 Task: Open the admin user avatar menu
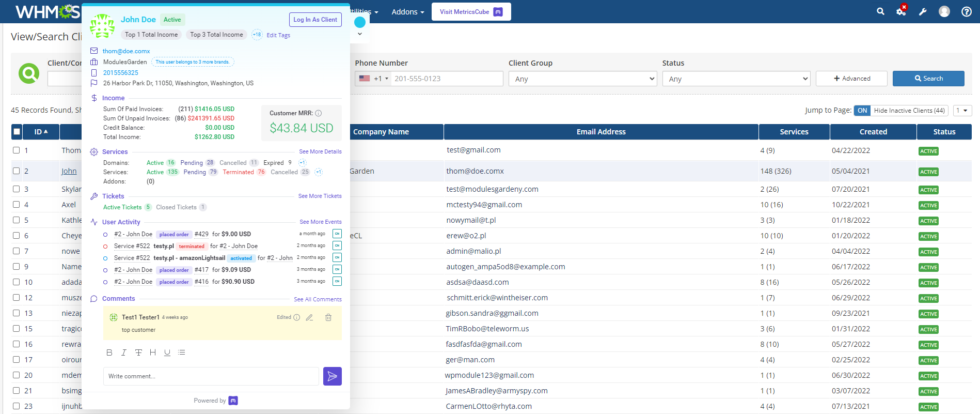click(x=944, y=11)
